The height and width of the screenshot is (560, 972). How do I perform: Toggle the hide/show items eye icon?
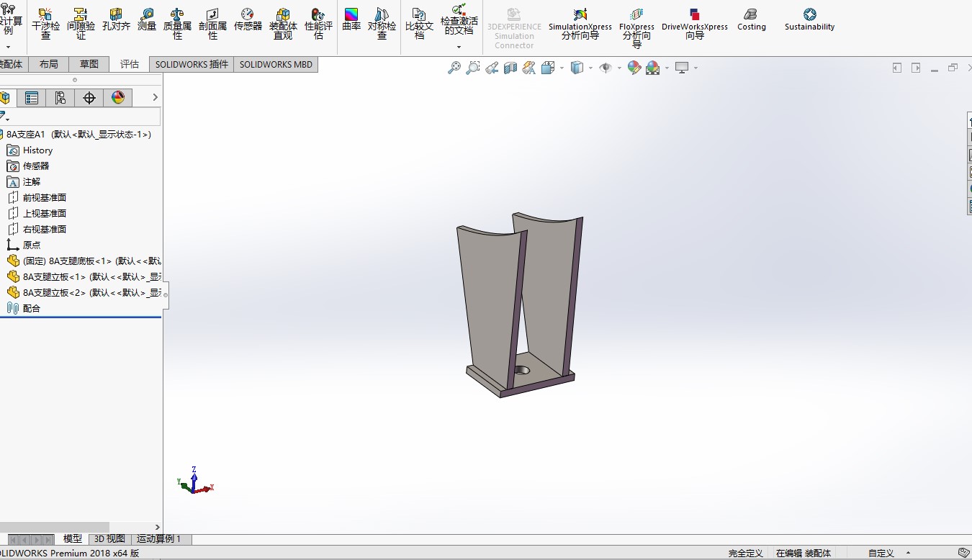[x=606, y=68]
